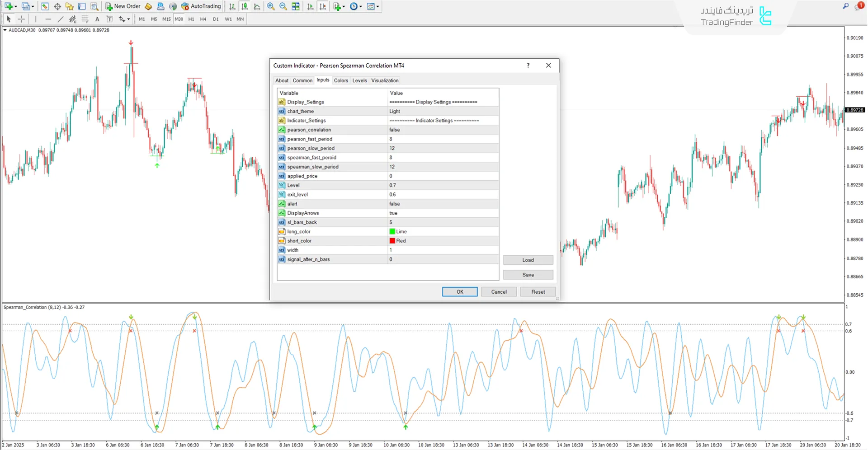The image size is (868, 450).
Task: Place a New Order
Action: (x=123, y=6)
